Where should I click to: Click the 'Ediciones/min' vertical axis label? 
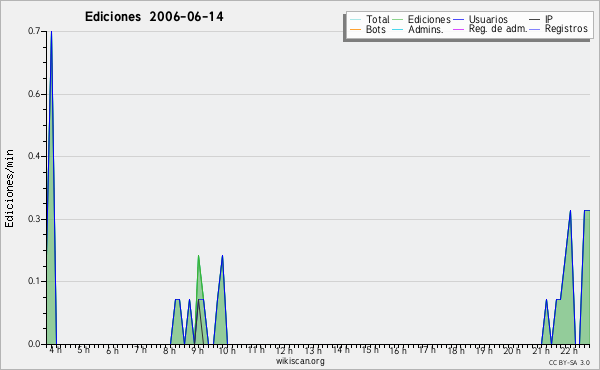click(9, 188)
